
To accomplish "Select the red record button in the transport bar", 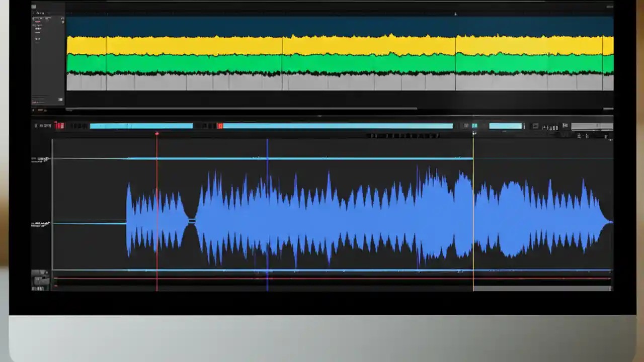I will pyautogui.click(x=60, y=126).
